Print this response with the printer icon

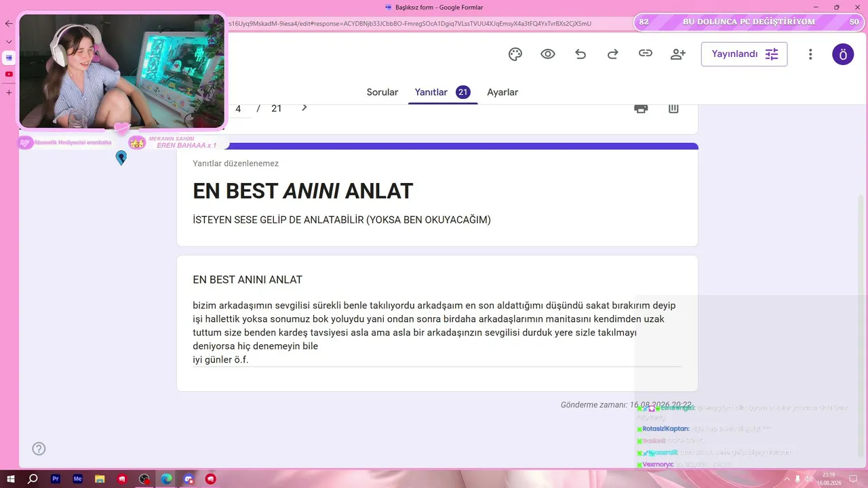coord(641,108)
